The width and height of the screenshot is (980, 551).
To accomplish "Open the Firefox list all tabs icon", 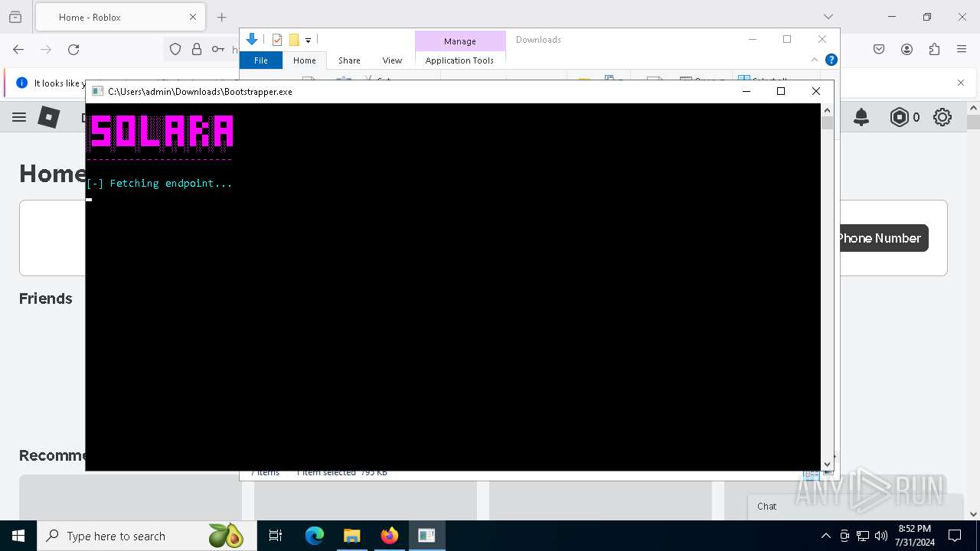I will 828,17.
